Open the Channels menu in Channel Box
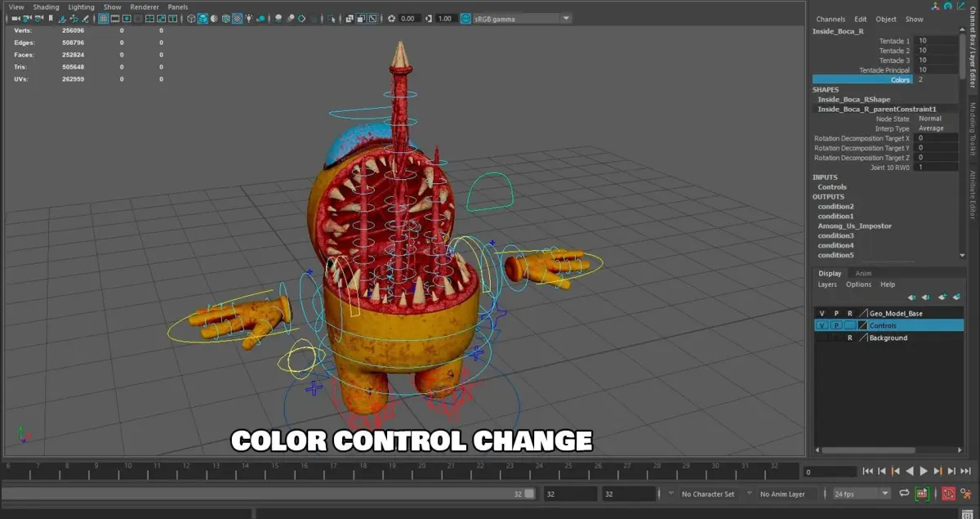Image resolution: width=980 pixels, height=519 pixels. [831, 19]
